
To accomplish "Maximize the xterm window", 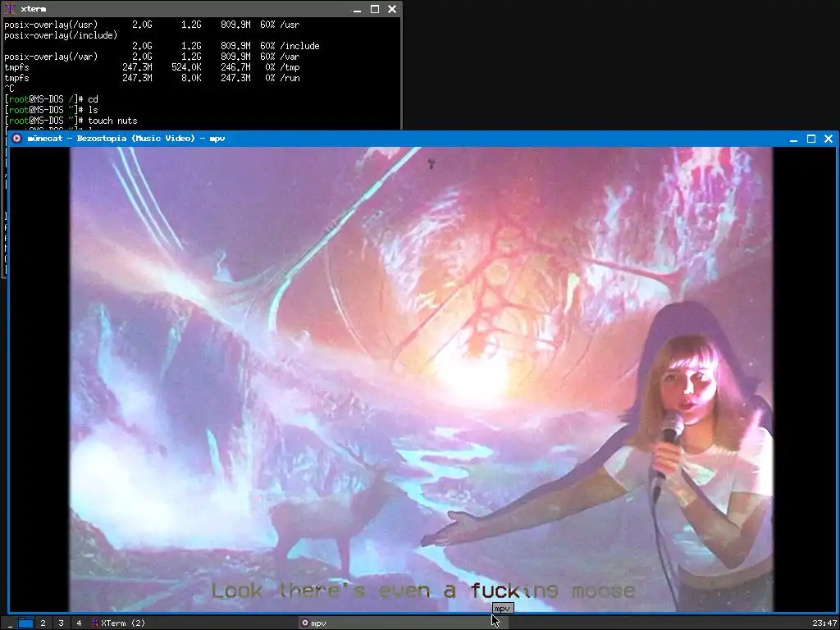I will pyautogui.click(x=375, y=9).
